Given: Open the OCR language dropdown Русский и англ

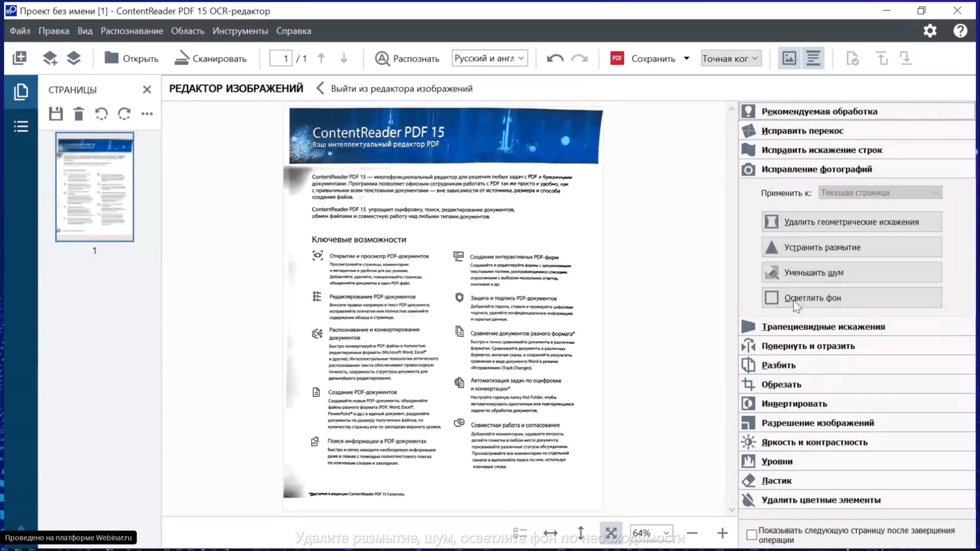Looking at the screenshot, I should coord(489,58).
